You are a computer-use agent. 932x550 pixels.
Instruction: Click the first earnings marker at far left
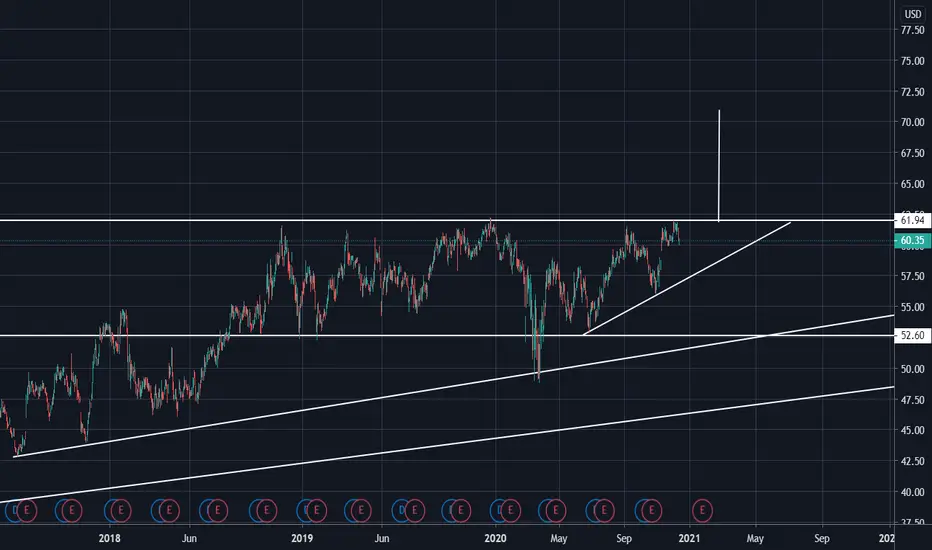pos(26,510)
